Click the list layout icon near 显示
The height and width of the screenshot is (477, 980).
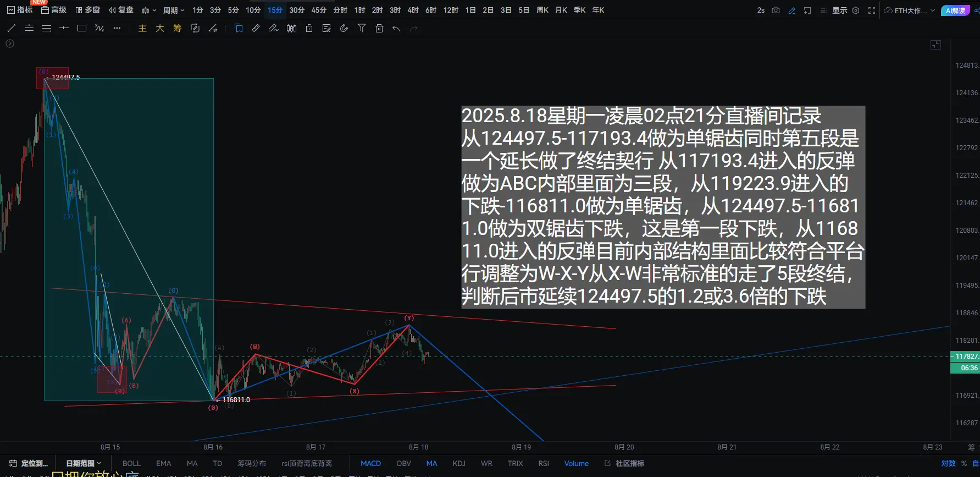click(x=823, y=10)
